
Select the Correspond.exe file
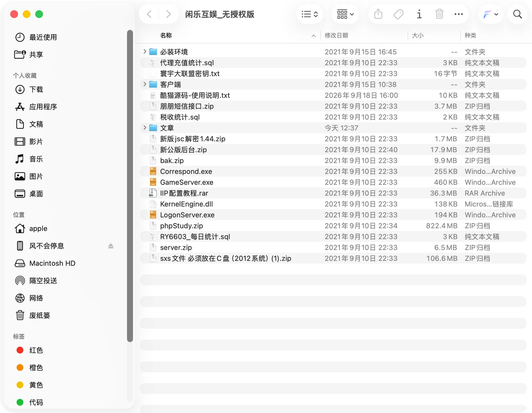click(x=333, y=171)
